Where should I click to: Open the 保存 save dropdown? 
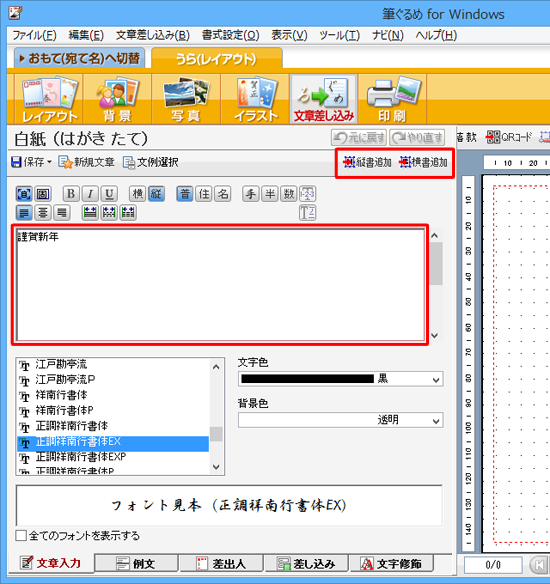(49, 162)
